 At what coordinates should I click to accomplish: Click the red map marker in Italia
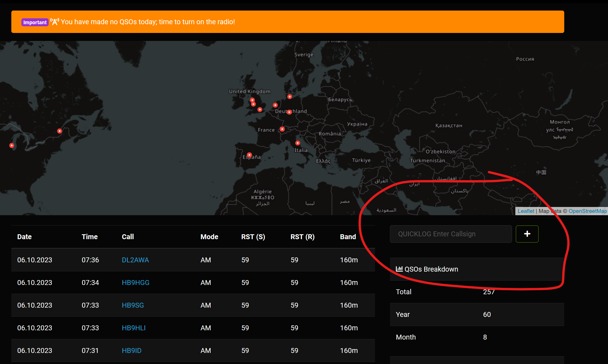pyautogui.click(x=298, y=143)
